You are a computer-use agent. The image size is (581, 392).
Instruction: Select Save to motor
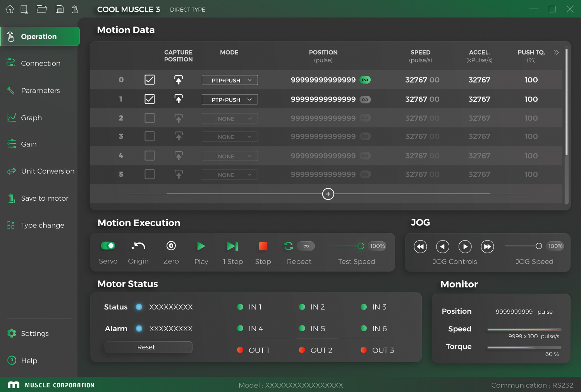[39, 198]
